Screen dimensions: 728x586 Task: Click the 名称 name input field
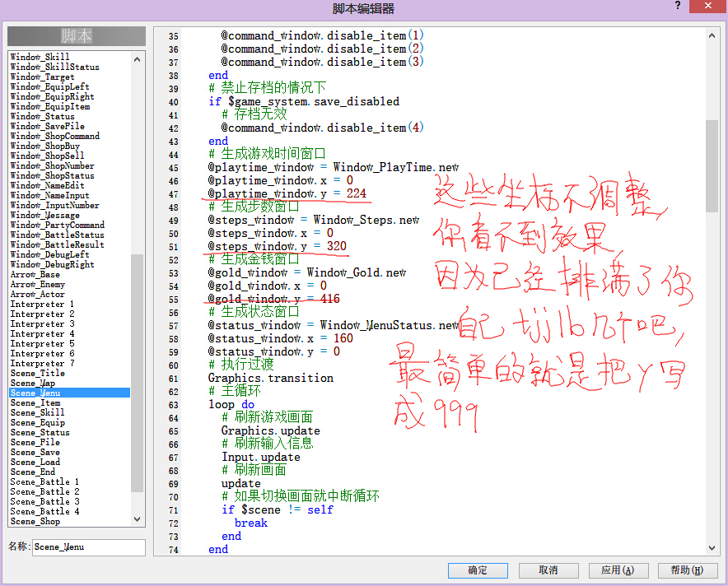[x=89, y=547]
